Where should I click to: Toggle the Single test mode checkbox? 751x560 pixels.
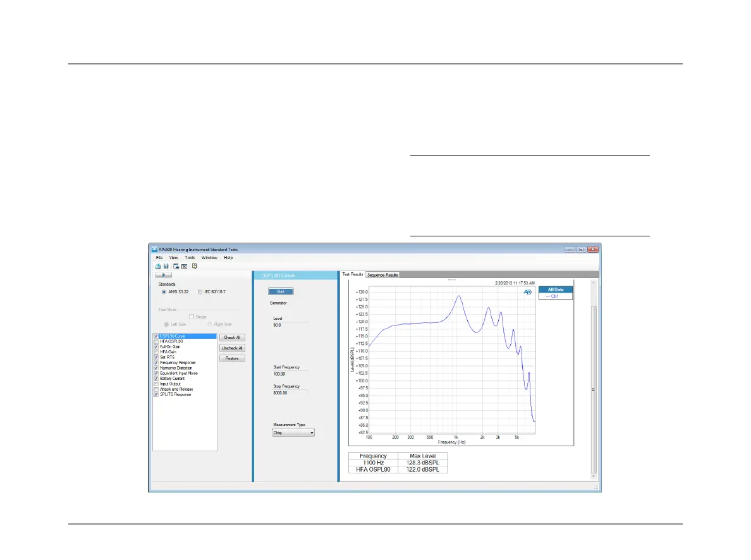coord(192,317)
